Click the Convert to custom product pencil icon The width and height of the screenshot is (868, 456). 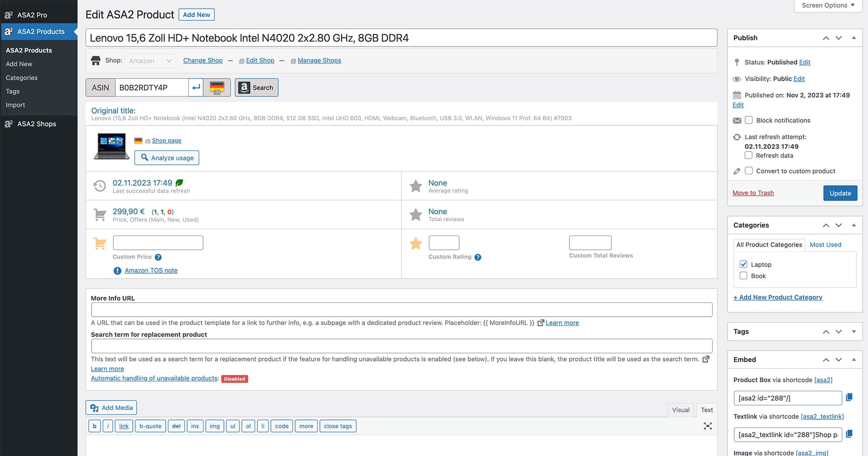click(737, 171)
